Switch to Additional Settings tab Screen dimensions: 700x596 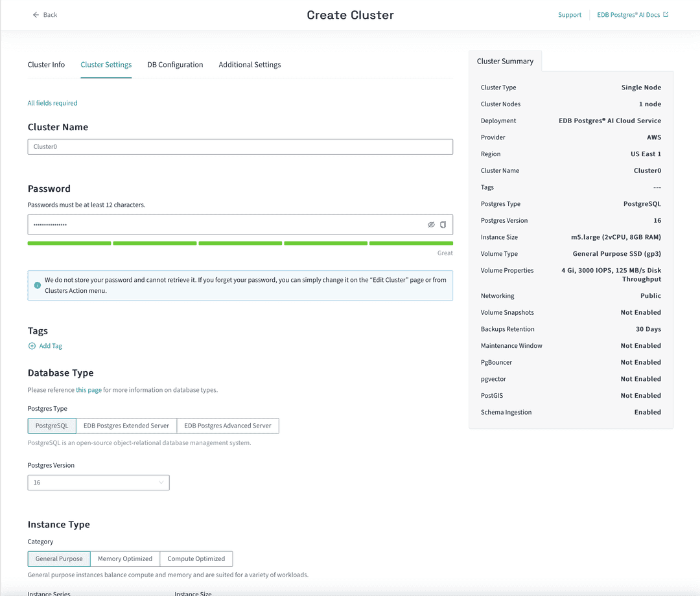pyautogui.click(x=250, y=65)
